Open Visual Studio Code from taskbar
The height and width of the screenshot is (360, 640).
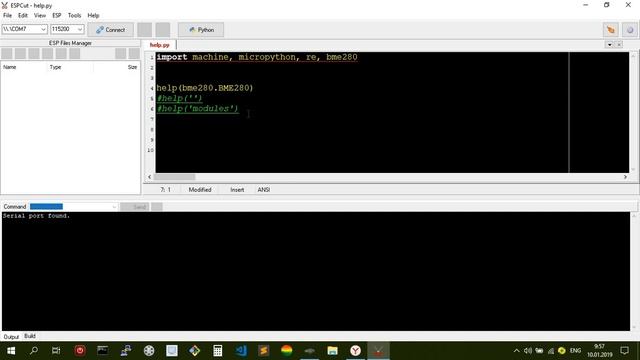241,351
